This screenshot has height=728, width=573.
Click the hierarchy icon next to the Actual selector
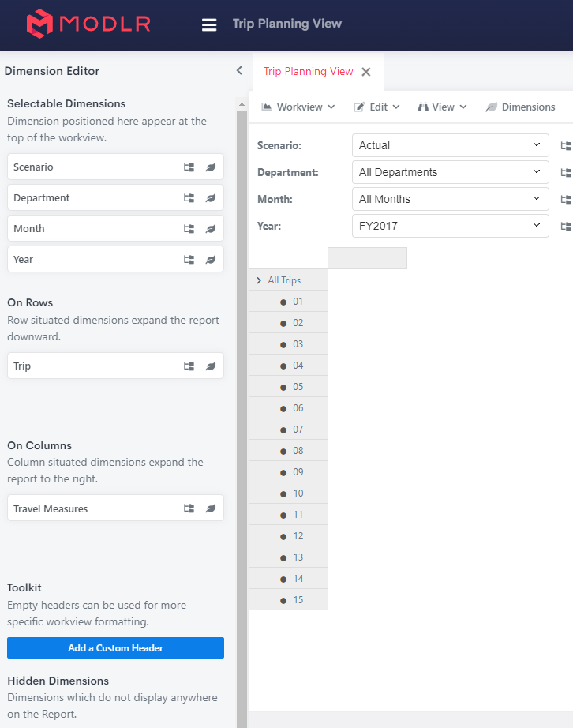point(565,145)
